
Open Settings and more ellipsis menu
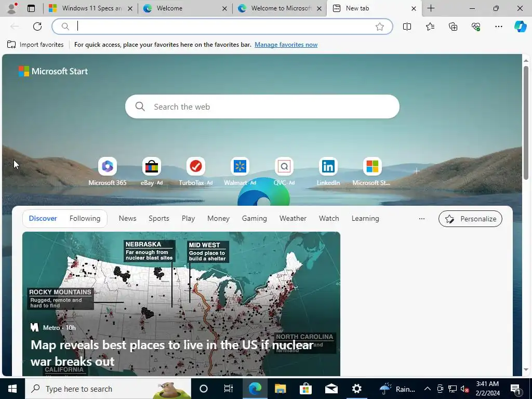[498, 26]
